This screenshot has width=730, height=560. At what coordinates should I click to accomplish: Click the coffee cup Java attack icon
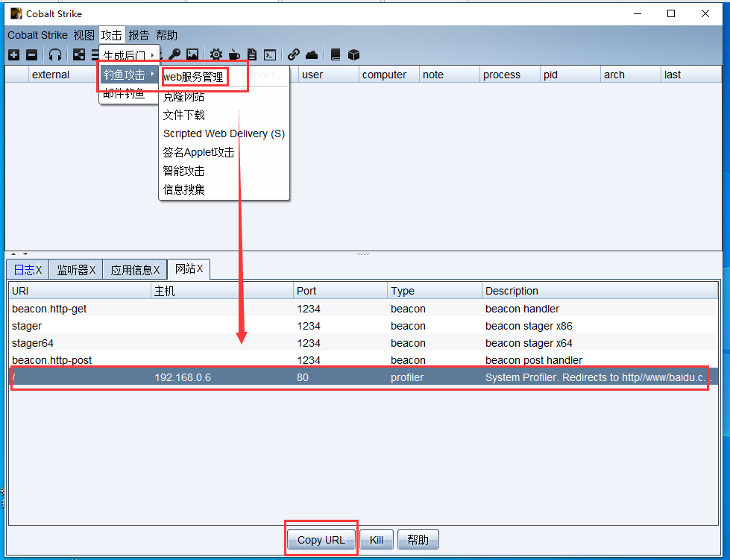click(234, 54)
